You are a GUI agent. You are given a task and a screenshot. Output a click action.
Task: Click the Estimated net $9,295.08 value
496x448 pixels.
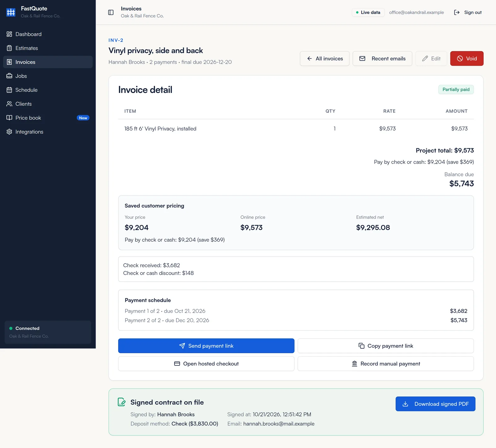[373, 227]
